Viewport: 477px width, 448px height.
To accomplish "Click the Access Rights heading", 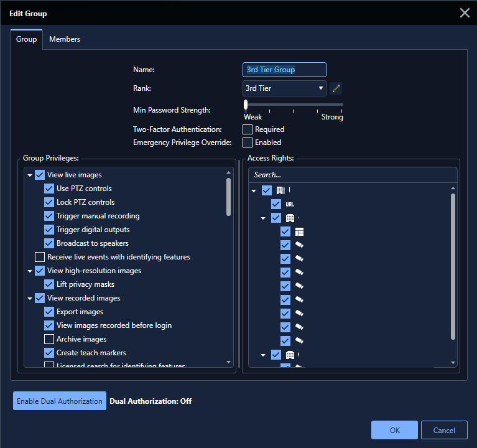I will [271, 158].
